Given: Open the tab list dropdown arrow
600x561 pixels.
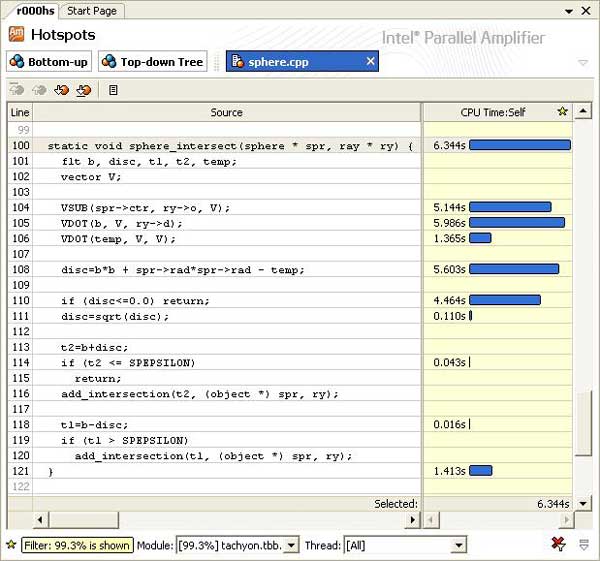Looking at the screenshot, I should (569, 11).
